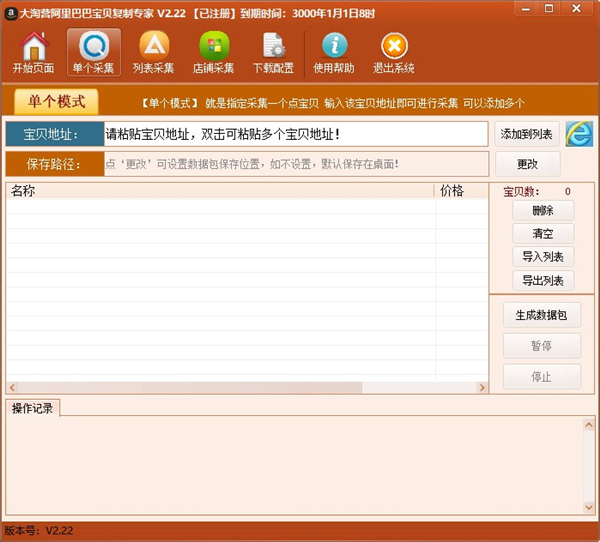Click the 导出列表 button
600x542 pixels.
click(543, 281)
